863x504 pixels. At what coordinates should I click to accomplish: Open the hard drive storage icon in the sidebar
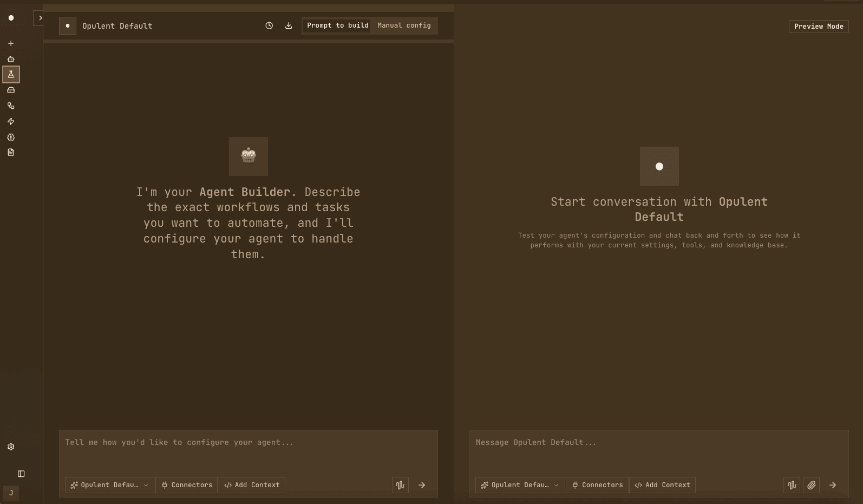11,90
